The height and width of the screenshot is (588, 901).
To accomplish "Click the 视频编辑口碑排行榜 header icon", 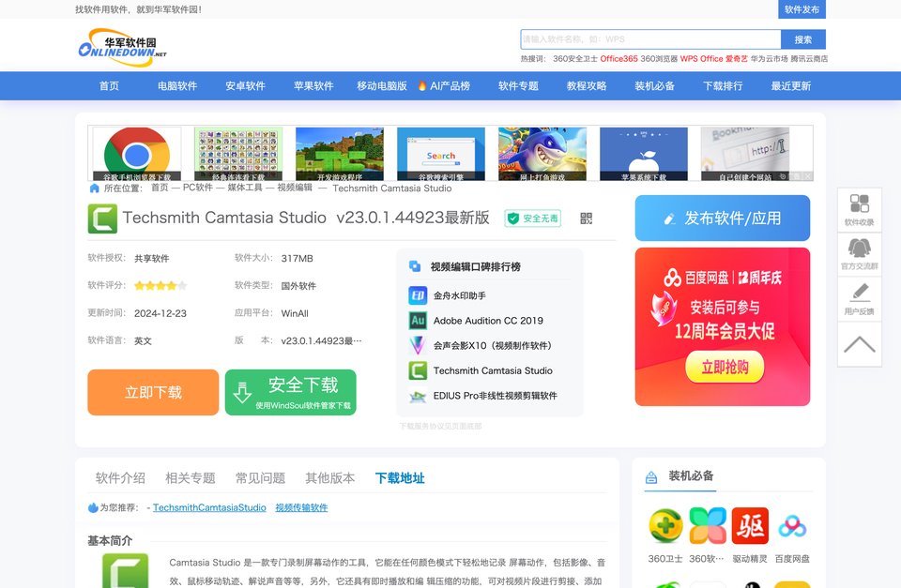I will click(415, 266).
